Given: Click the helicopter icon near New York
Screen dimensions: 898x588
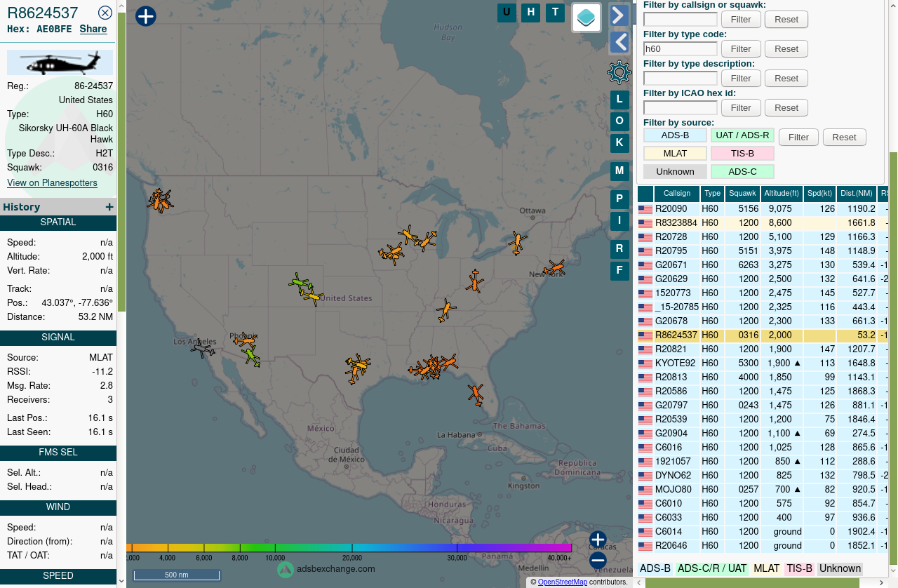Looking at the screenshot, I should click(x=554, y=269).
